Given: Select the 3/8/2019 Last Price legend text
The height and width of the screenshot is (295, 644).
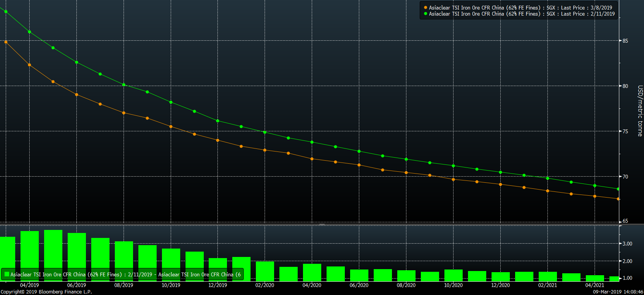Looking at the screenshot, I should pos(520,8).
